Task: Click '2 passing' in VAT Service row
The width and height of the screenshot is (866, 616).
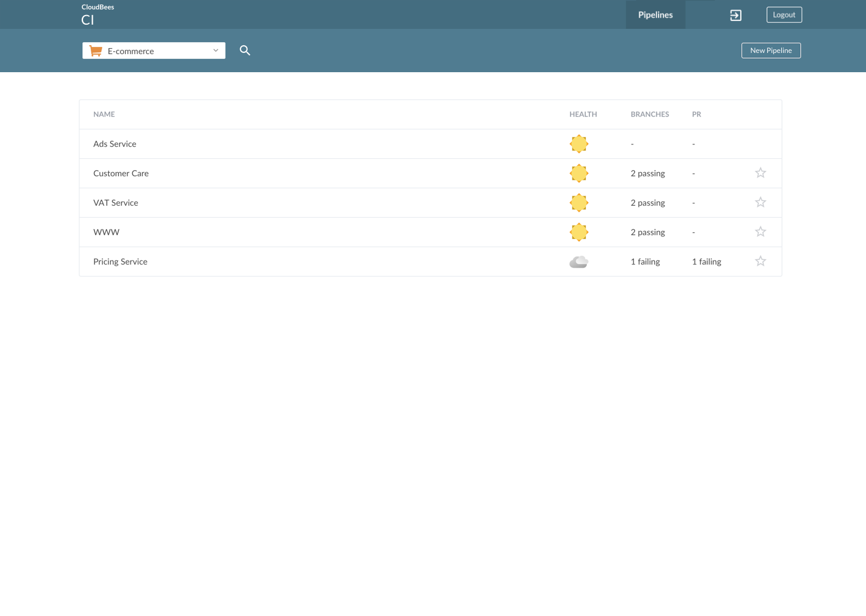Action: click(x=648, y=203)
